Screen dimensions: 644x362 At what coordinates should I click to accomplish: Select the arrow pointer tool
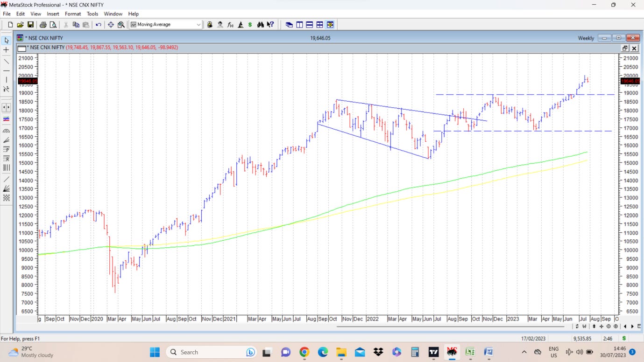coord(7,41)
